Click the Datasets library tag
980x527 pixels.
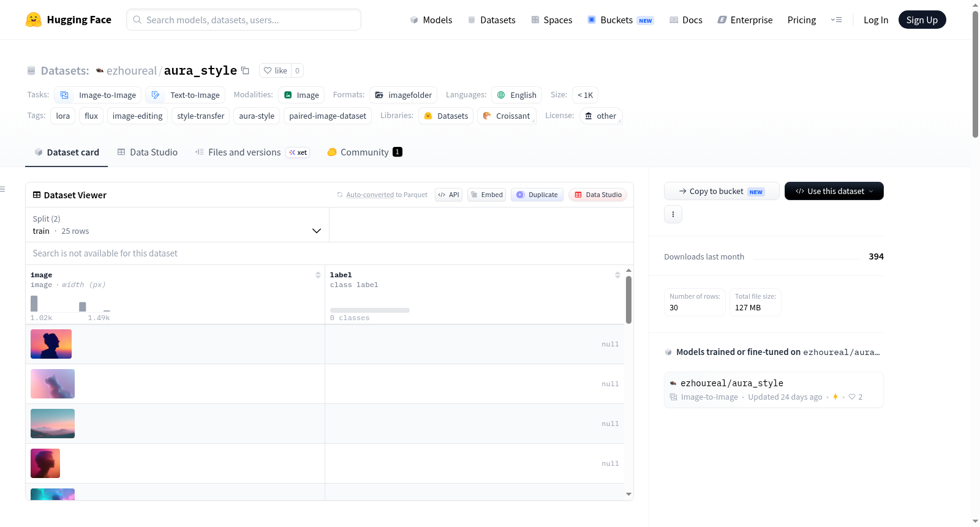(x=446, y=116)
